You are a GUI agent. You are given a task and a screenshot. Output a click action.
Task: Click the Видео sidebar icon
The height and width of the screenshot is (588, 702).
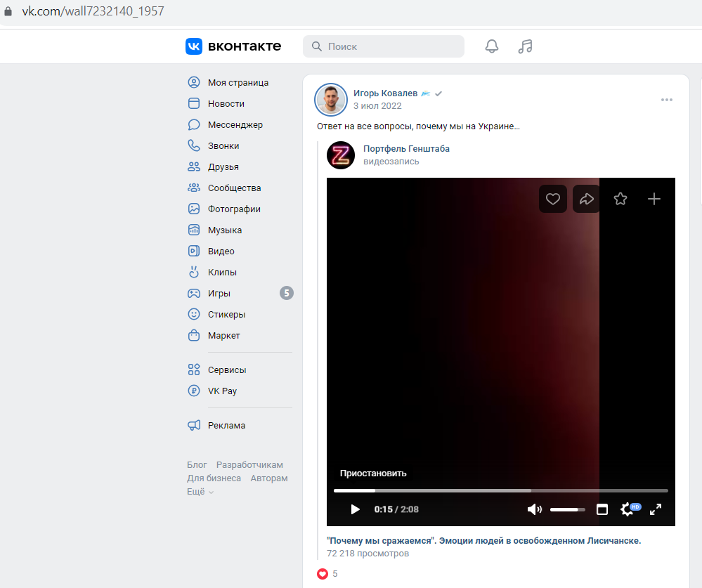pos(194,251)
